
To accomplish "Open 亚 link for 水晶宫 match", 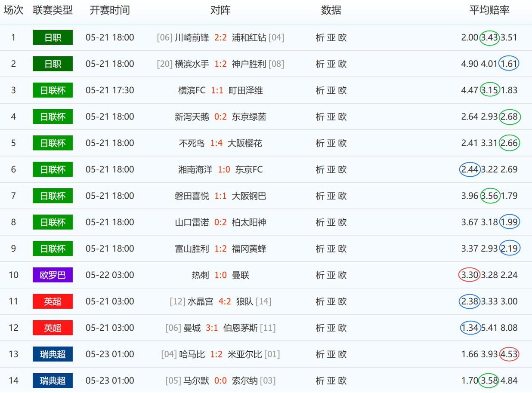I will click(331, 301).
